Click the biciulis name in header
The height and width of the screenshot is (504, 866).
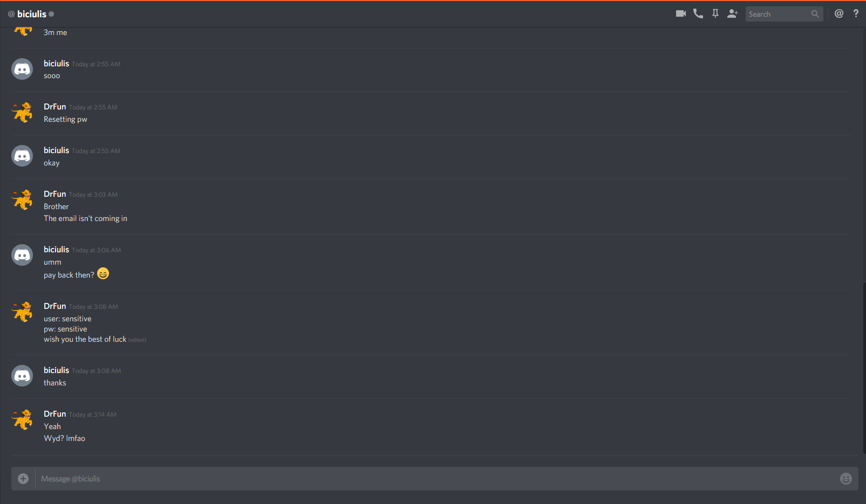pyautogui.click(x=32, y=14)
